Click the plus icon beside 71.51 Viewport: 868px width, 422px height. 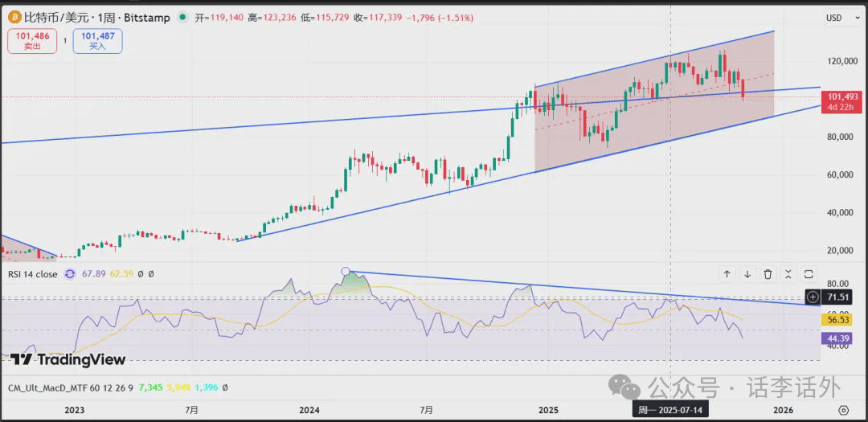click(813, 297)
